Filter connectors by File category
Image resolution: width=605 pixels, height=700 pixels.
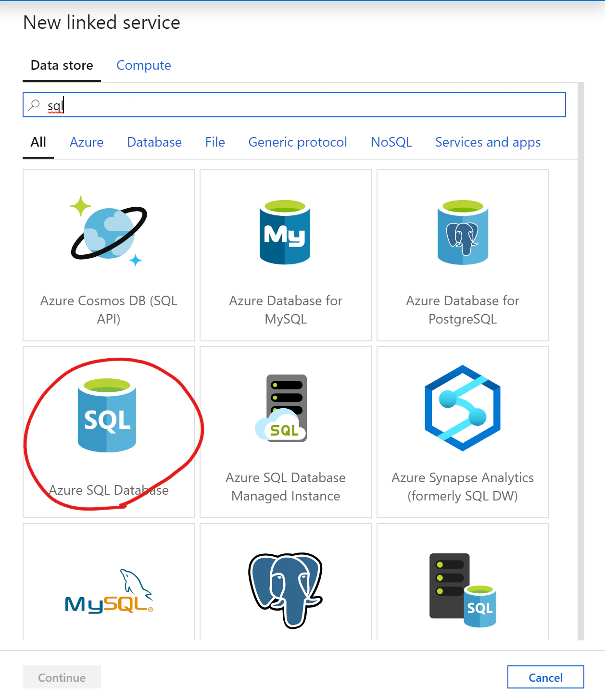[x=215, y=142]
